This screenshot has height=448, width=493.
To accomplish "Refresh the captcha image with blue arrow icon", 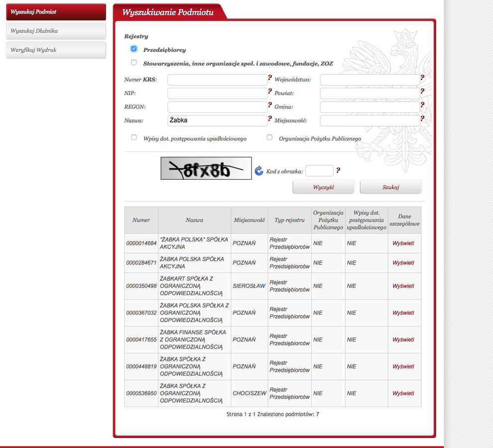I will coord(259,171).
